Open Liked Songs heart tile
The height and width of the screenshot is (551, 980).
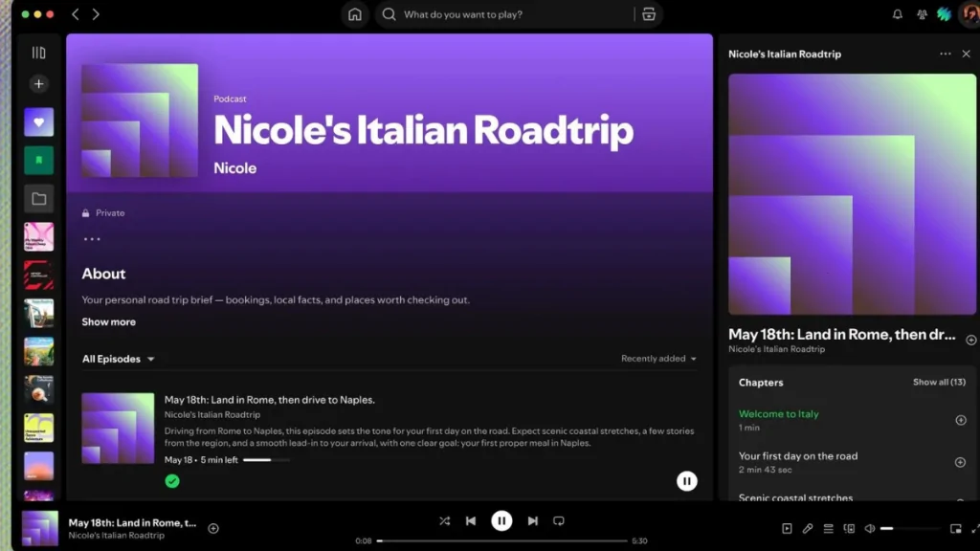(x=38, y=122)
